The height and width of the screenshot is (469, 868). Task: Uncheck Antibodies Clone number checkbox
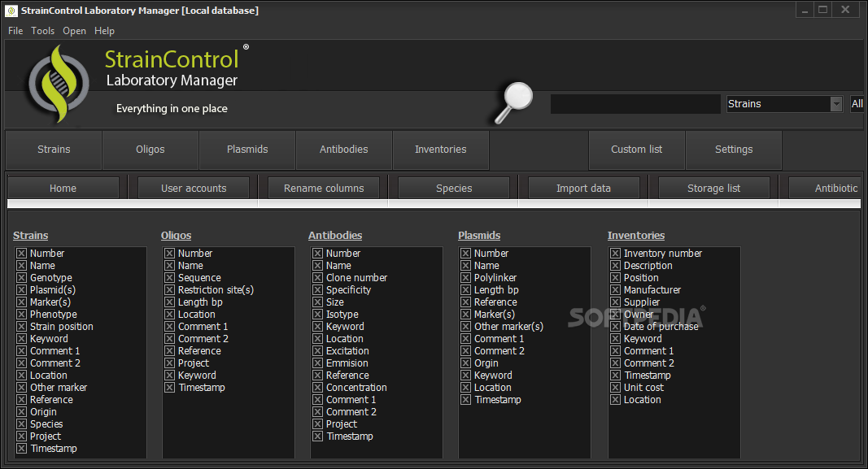point(318,278)
